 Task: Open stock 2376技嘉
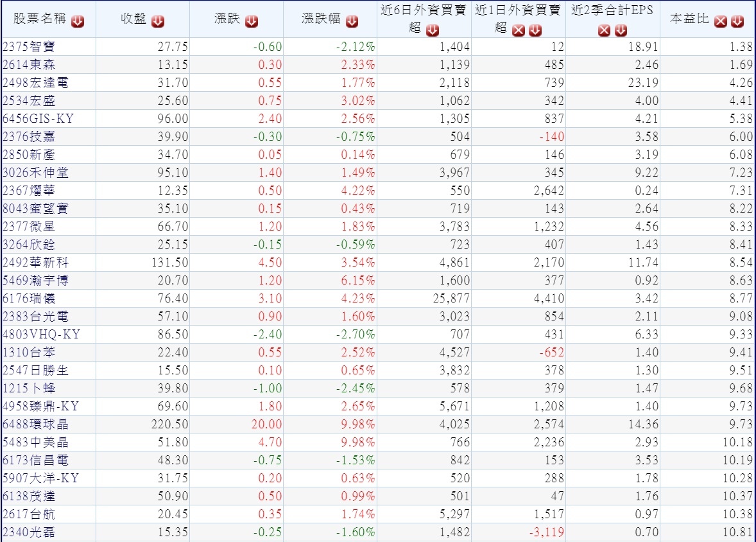coord(29,137)
